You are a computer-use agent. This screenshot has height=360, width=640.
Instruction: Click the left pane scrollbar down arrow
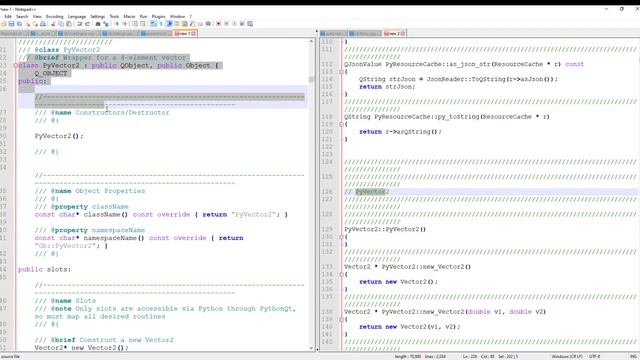point(311,349)
